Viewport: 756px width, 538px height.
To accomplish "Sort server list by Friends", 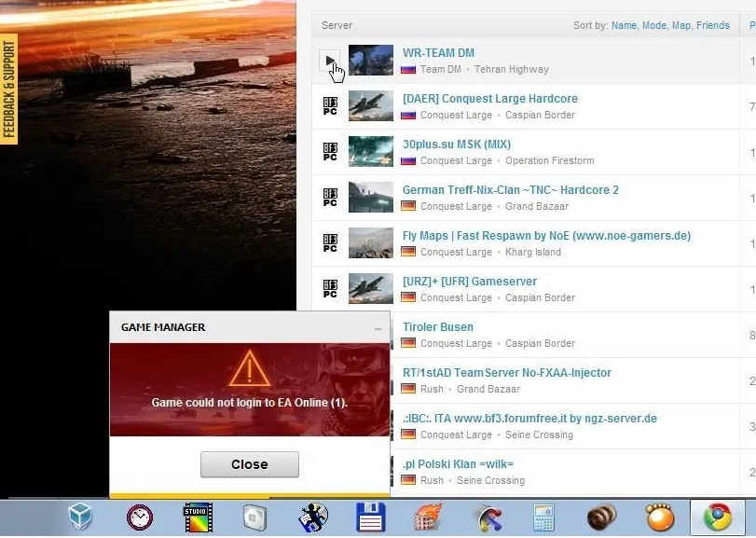I will (713, 25).
